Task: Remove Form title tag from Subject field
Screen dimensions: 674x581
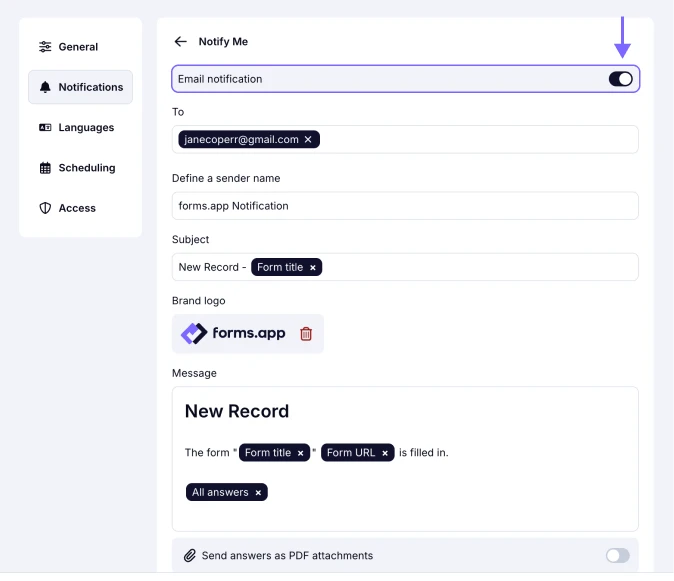Action: (x=313, y=268)
